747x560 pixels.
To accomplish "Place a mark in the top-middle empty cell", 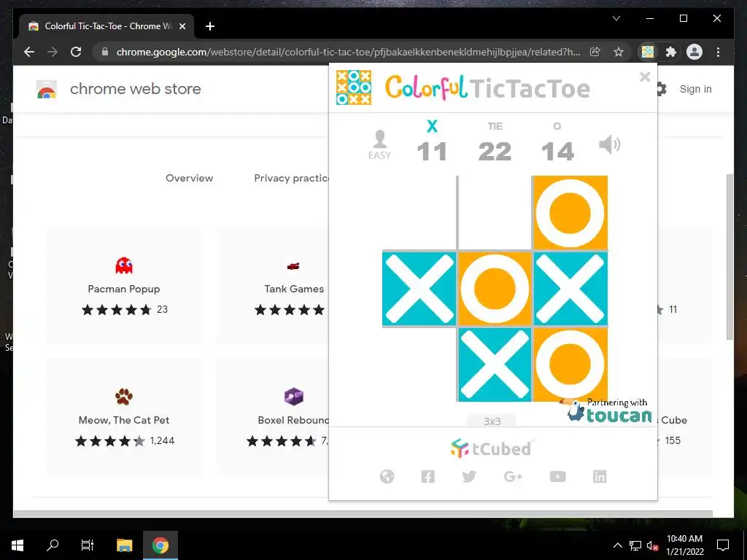I will [495, 213].
